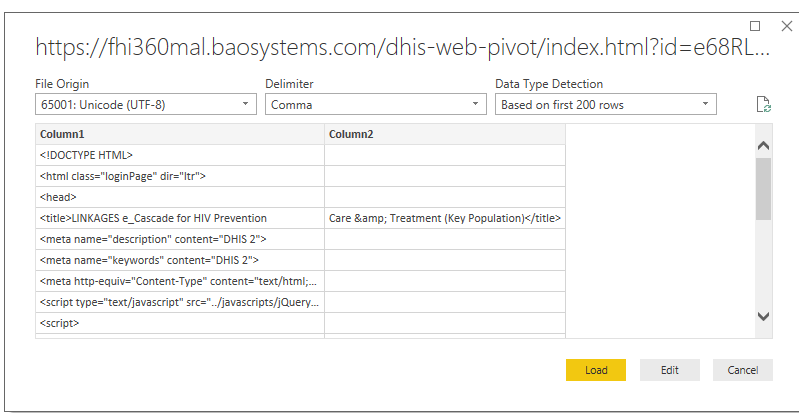Click the Edit button

pyautogui.click(x=669, y=370)
